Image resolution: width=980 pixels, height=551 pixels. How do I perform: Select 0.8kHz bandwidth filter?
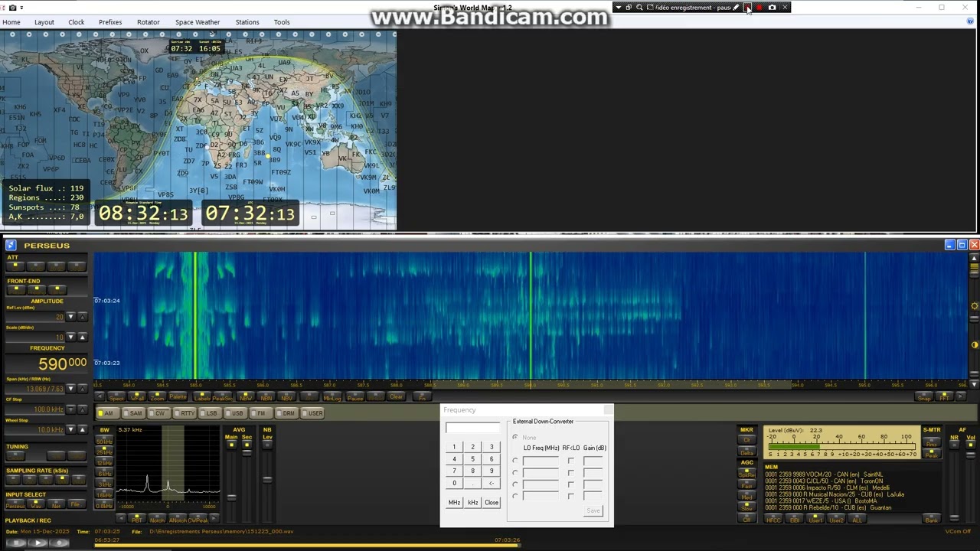coord(104,505)
